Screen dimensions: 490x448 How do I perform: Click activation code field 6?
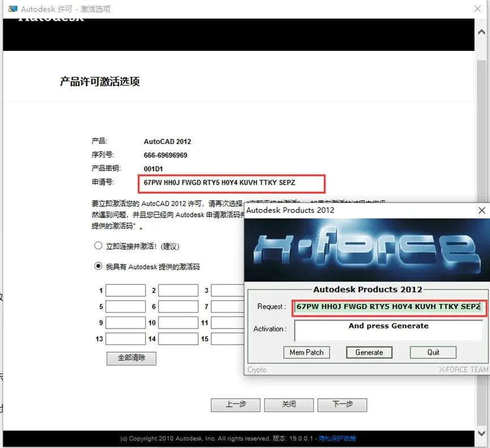click(178, 306)
